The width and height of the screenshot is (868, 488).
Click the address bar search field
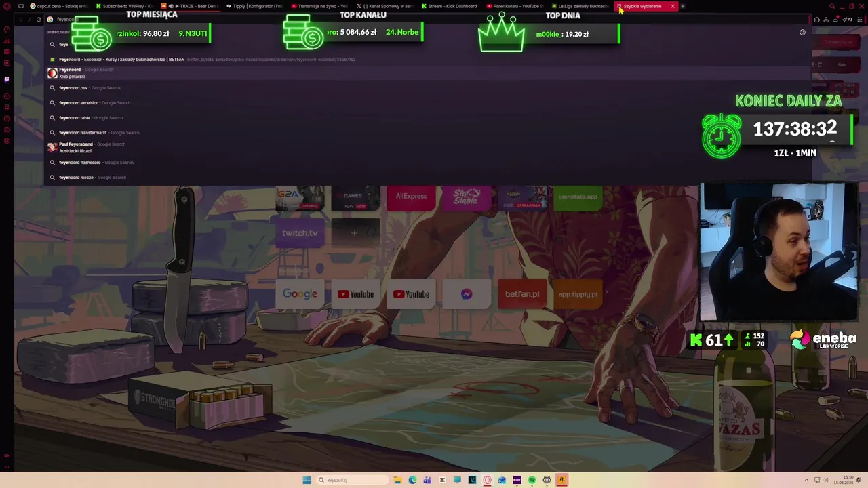pyautogui.click(x=427, y=20)
